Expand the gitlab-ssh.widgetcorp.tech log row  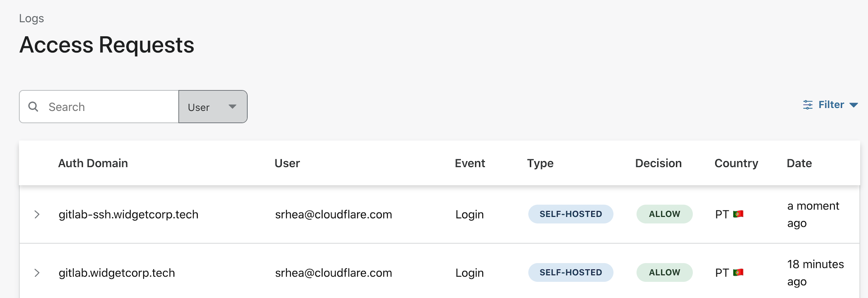pos(37,214)
